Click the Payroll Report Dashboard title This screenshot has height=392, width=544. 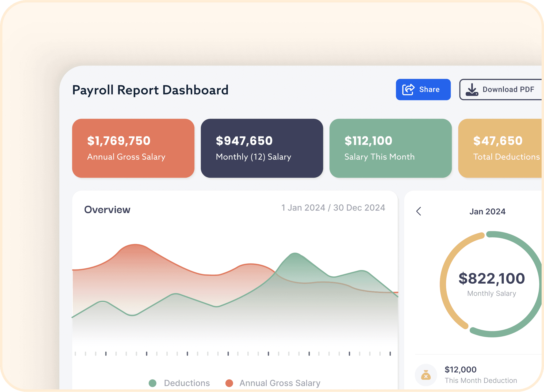[x=150, y=90]
